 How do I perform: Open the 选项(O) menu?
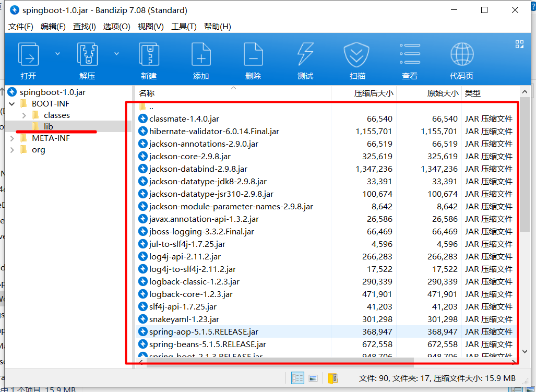(116, 26)
